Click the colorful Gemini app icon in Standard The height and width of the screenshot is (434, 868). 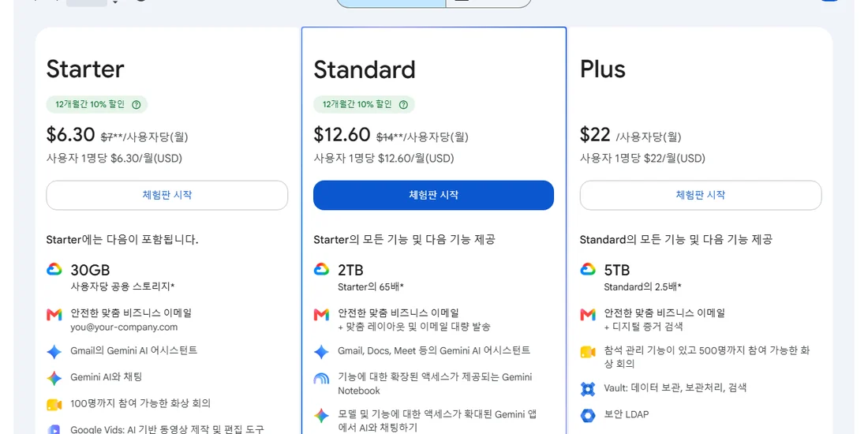pos(321,415)
